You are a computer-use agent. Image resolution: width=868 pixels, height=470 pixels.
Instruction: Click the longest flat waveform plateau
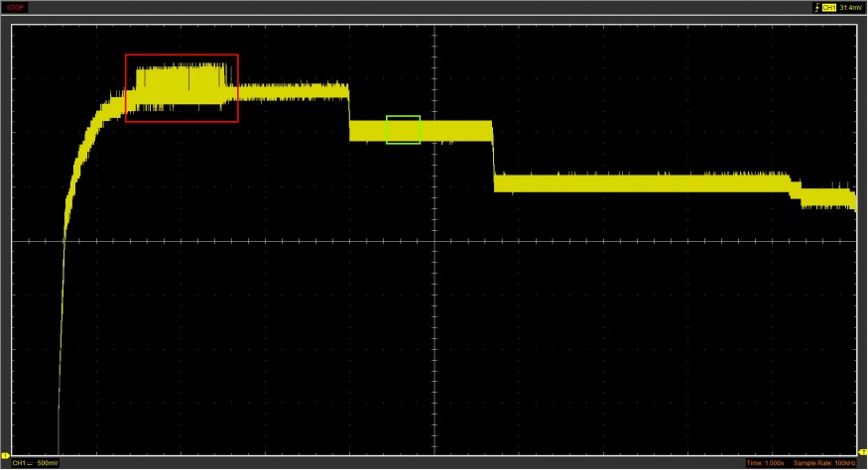[x=645, y=182]
